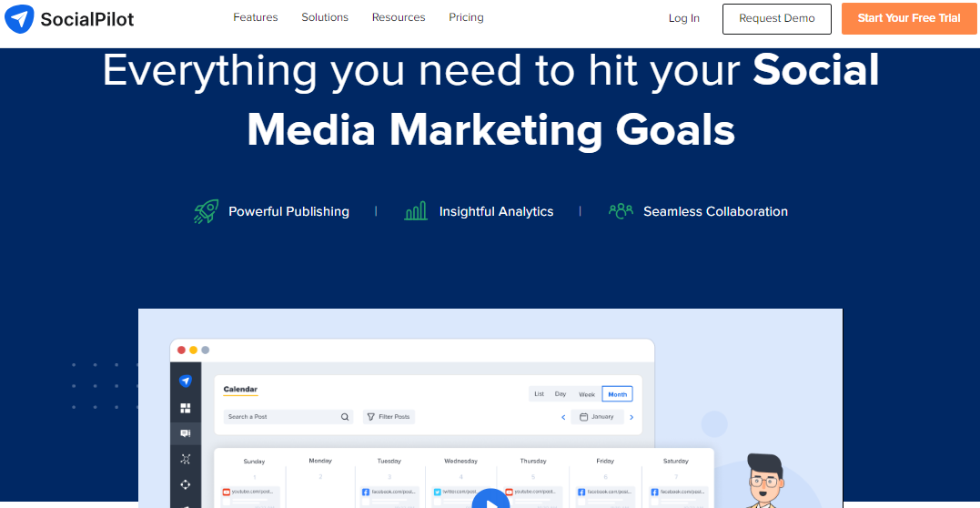Click the bar chart Insightful Analytics icon
This screenshot has width=980, height=508.
pyautogui.click(x=416, y=211)
